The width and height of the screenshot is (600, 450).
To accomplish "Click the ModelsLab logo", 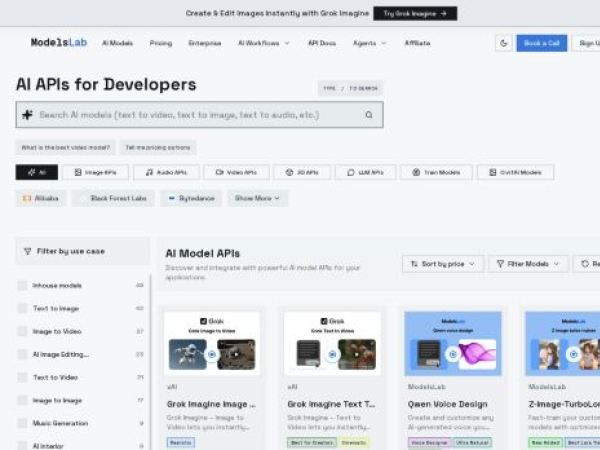I will coord(59,42).
